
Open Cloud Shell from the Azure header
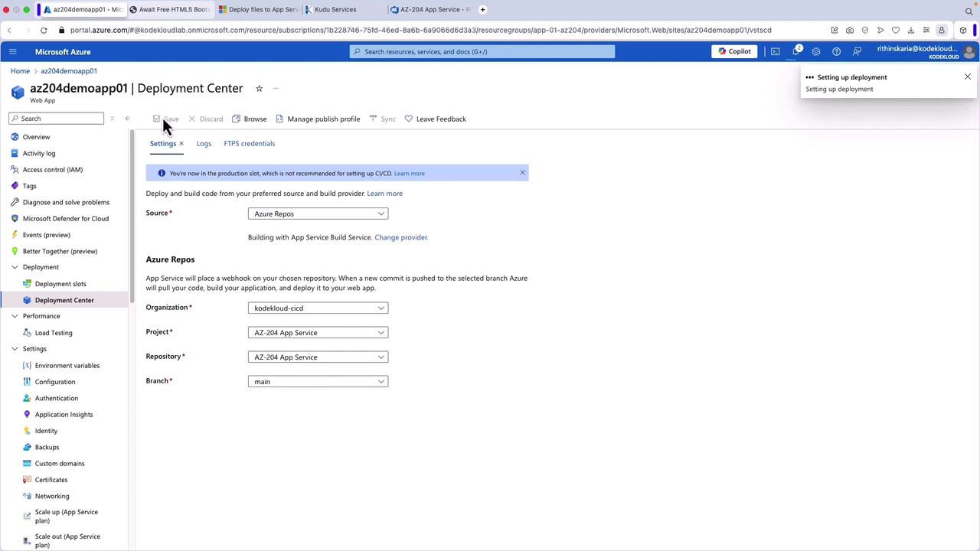[775, 51]
